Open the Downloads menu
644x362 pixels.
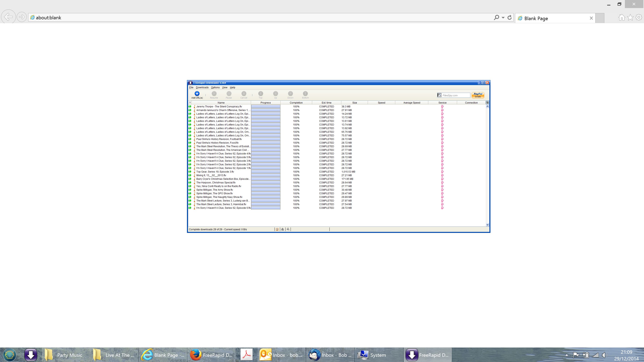coord(202,87)
